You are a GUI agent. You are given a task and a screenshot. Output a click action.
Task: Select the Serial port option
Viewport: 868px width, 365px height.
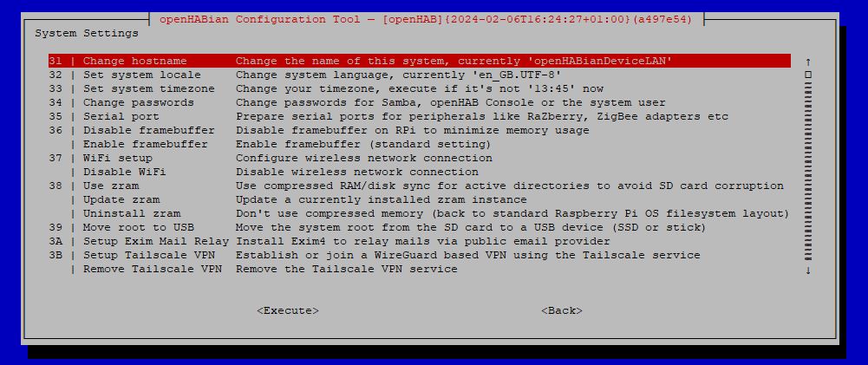[419, 116]
